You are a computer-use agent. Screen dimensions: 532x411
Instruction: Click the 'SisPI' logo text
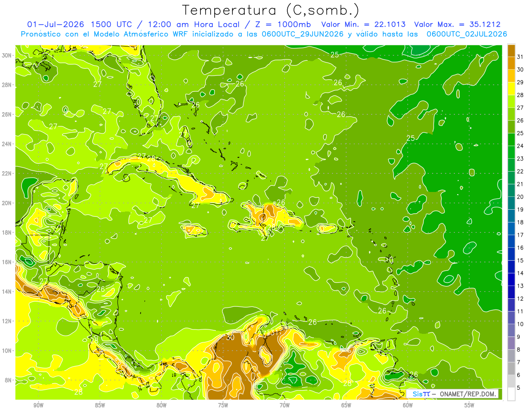click(x=421, y=394)
